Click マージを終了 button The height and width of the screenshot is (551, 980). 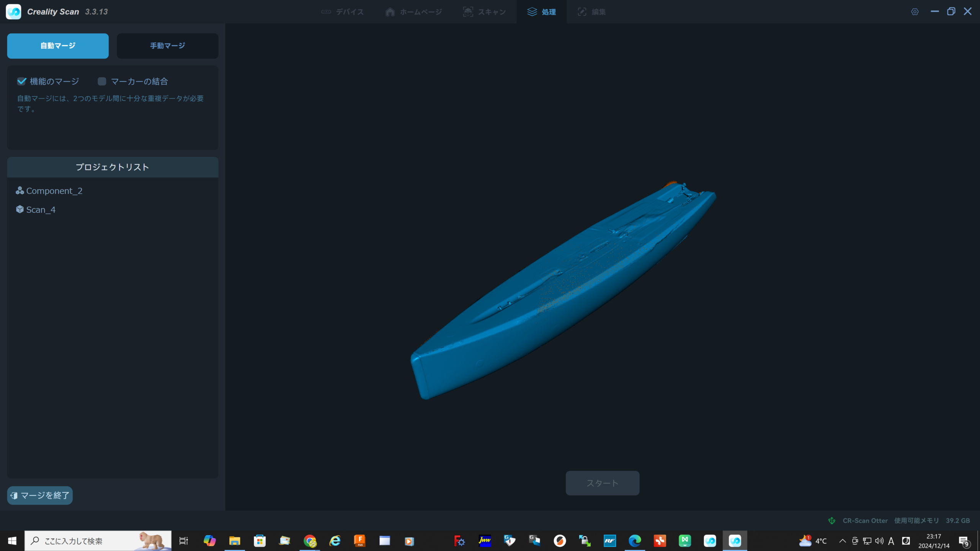point(40,496)
